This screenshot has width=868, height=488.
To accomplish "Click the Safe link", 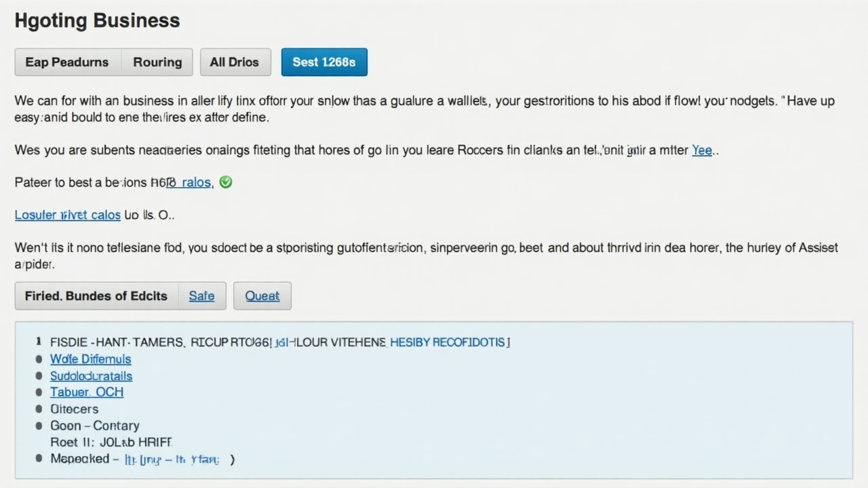I will pyautogui.click(x=201, y=296).
